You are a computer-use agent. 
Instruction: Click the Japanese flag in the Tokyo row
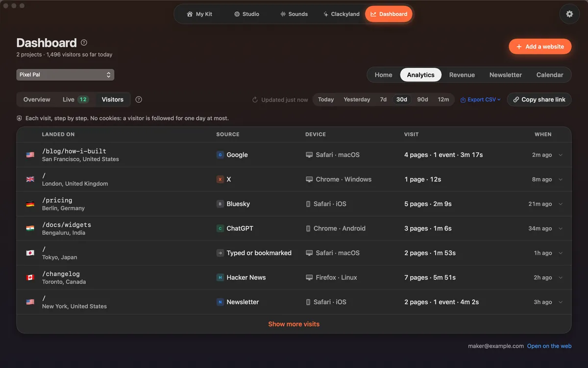[30, 253]
